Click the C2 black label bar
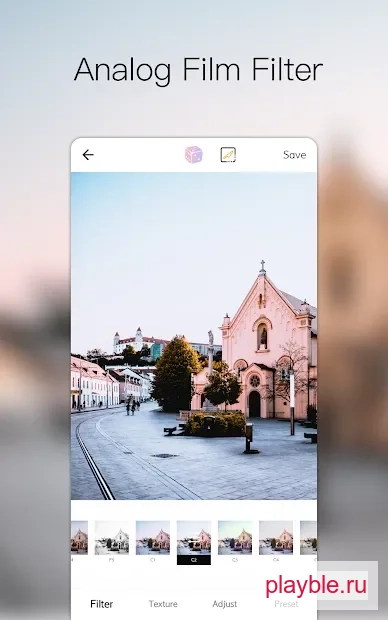Image resolution: width=388 pixels, height=620 pixels. tap(194, 560)
